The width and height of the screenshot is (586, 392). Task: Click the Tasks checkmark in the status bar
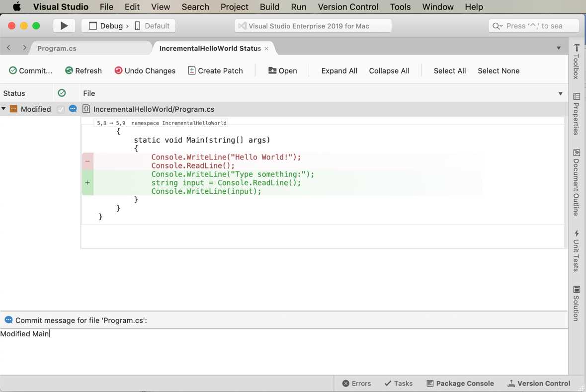click(x=388, y=384)
